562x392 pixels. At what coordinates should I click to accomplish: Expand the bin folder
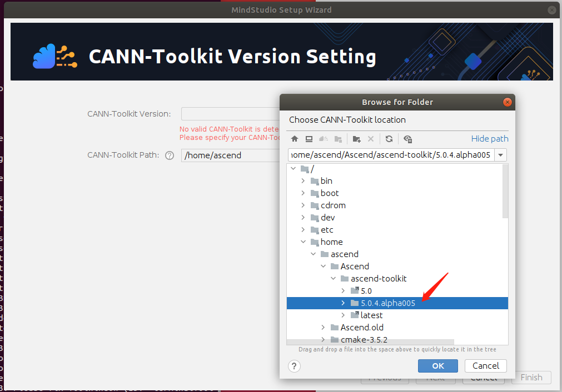click(303, 181)
